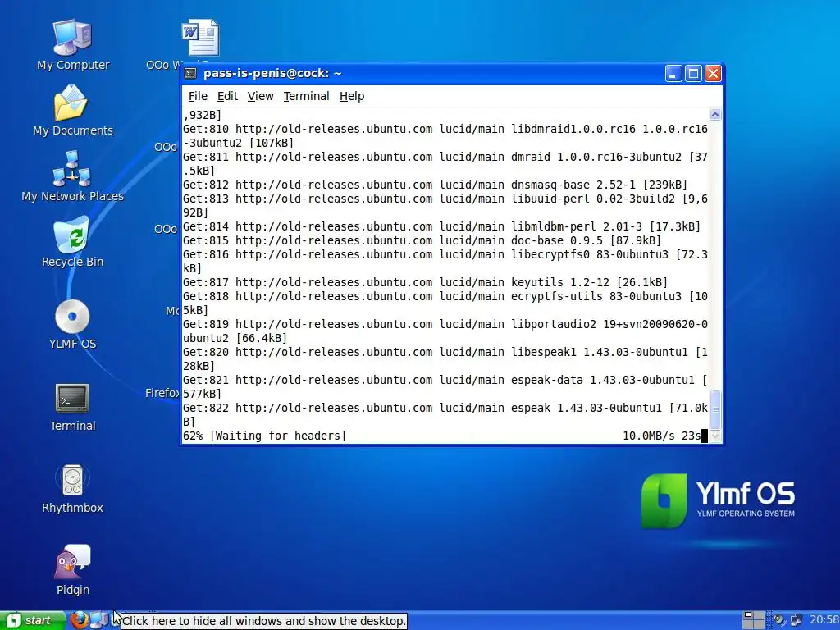The height and width of the screenshot is (630, 840).
Task: Click the Firefox icon in the taskbar
Action: pyautogui.click(x=80, y=620)
